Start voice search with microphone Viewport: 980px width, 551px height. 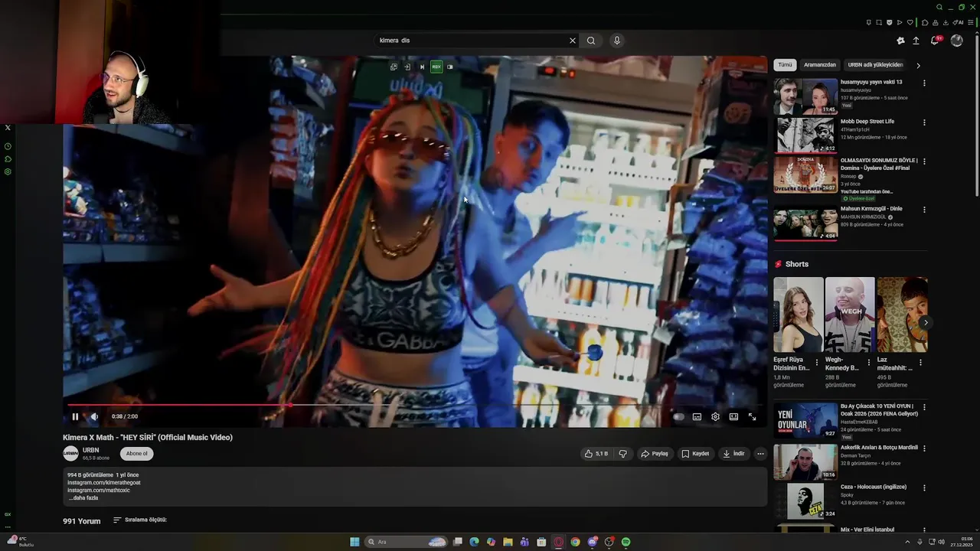coord(616,41)
